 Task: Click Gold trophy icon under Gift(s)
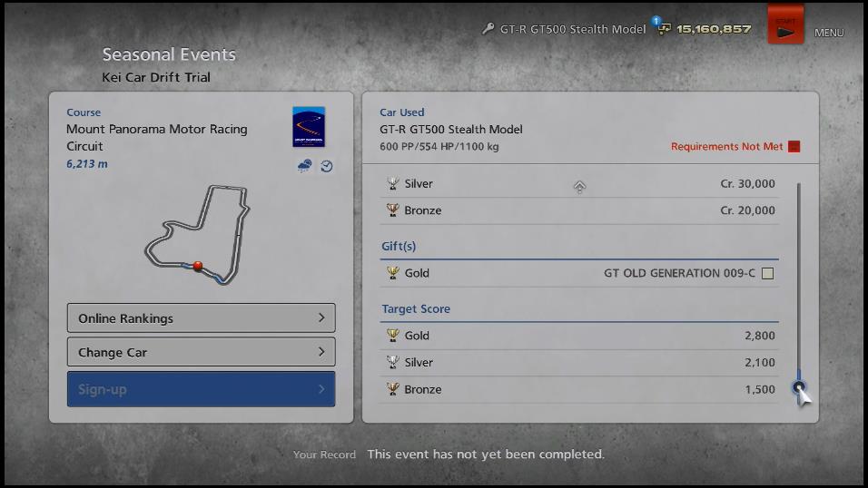(393, 273)
